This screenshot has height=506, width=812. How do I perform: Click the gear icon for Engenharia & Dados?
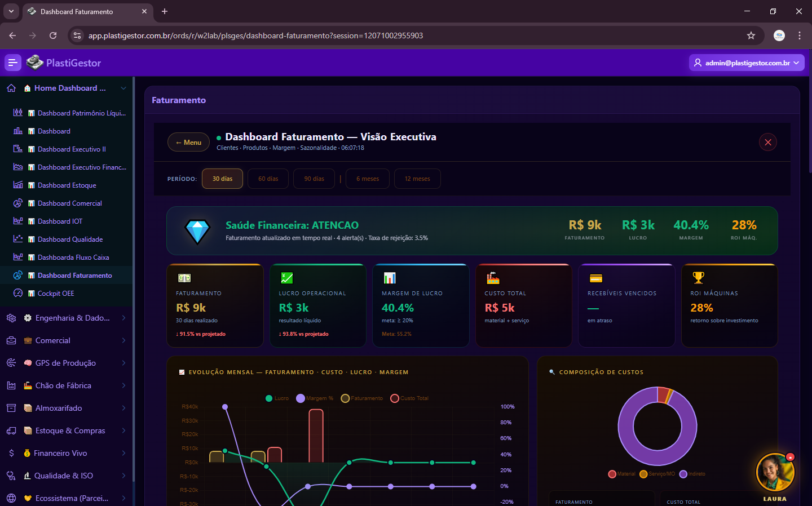[x=11, y=318]
